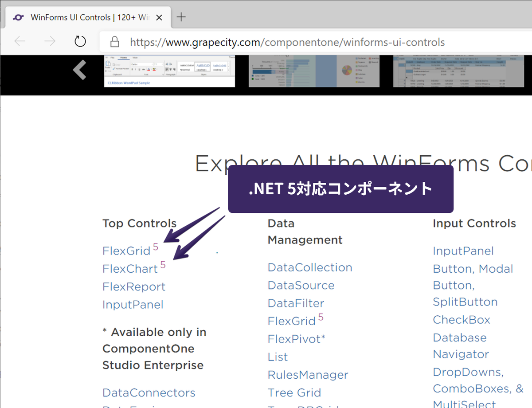Click the browser back arrow

click(20, 42)
